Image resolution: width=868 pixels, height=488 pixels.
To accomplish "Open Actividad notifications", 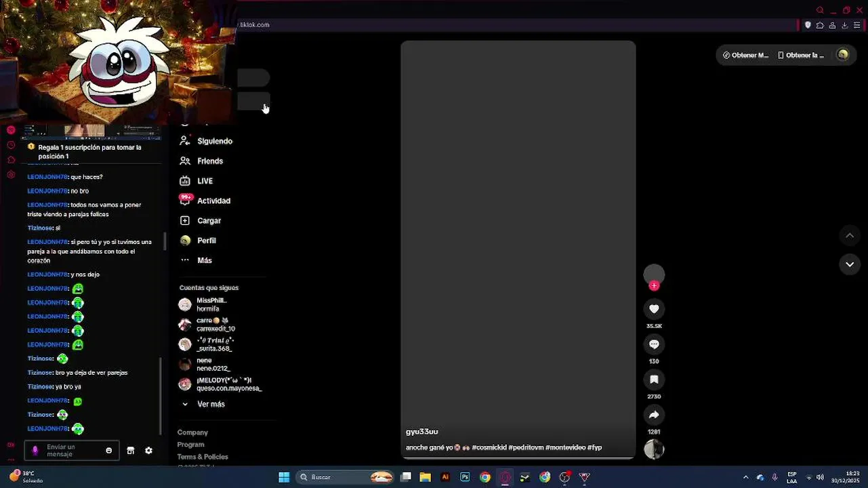I will (x=205, y=201).
